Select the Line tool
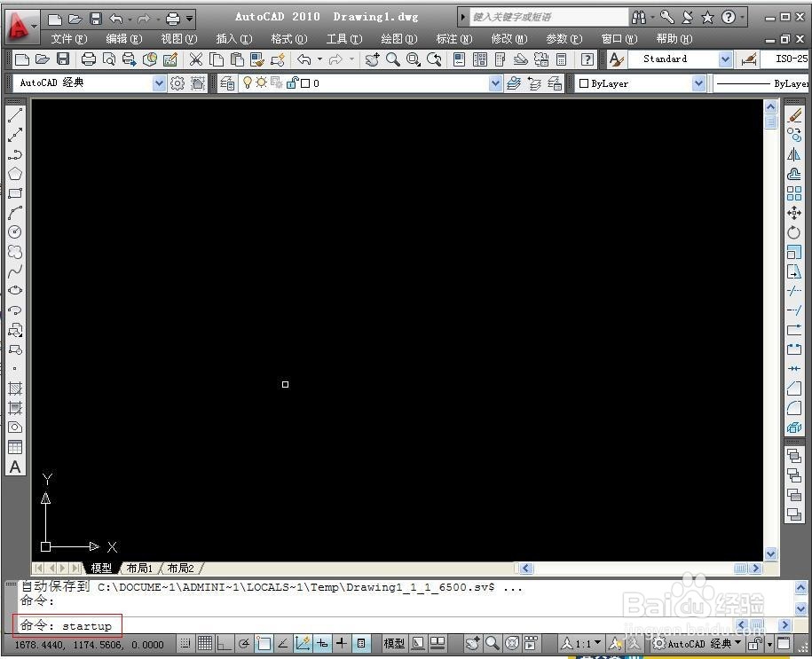Screen dimensions: 812x659 [x=15, y=115]
